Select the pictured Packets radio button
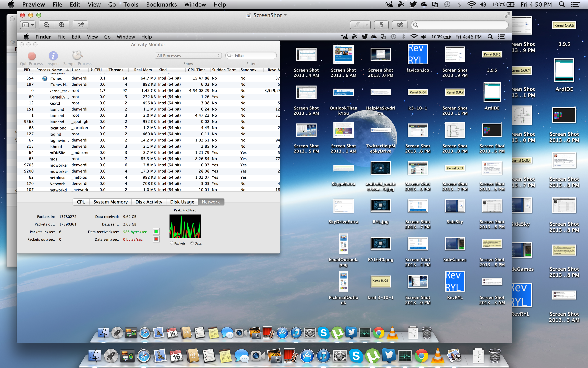This screenshot has width=588, height=368. pyautogui.click(x=171, y=243)
